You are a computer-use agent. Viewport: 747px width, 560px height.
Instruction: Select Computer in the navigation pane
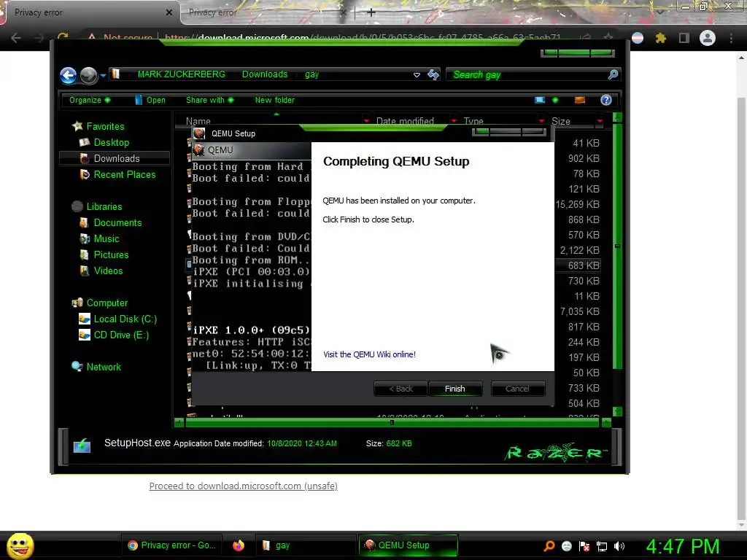point(107,303)
